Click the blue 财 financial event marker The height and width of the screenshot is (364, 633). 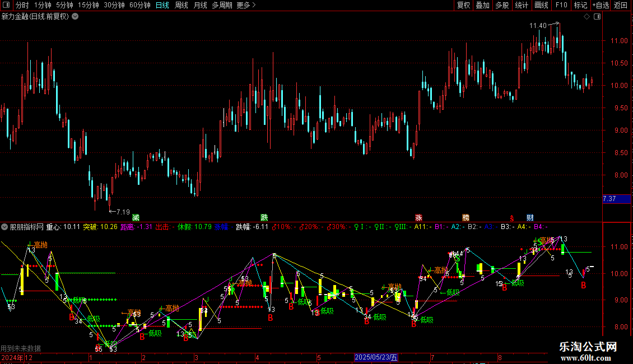[x=530, y=217]
